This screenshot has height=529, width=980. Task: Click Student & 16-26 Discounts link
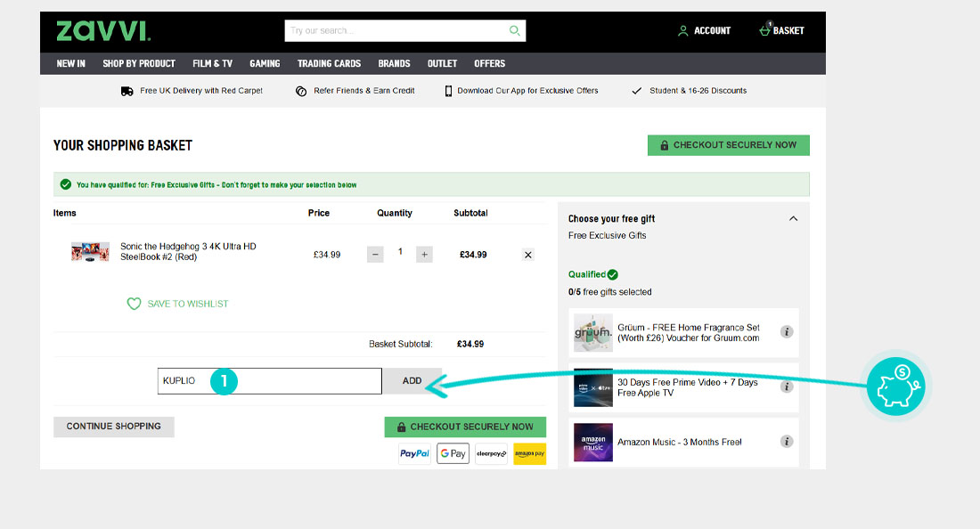(698, 91)
